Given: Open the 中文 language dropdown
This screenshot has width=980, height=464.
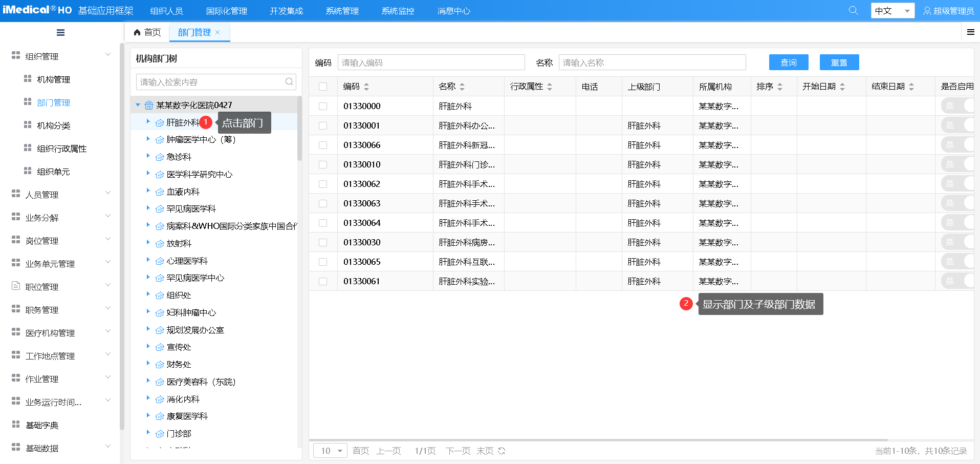Looking at the screenshot, I should [x=892, y=10].
